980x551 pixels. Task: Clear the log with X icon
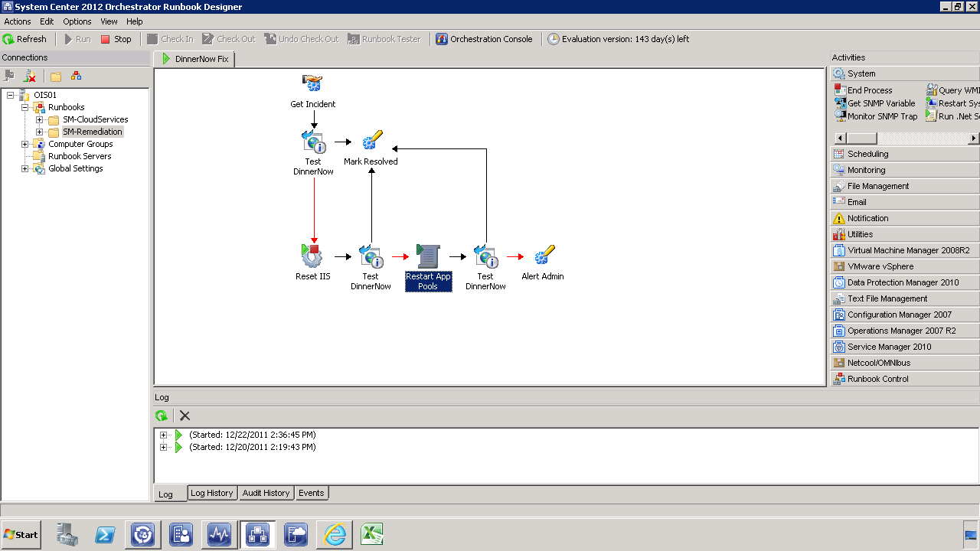[x=185, y=416]
